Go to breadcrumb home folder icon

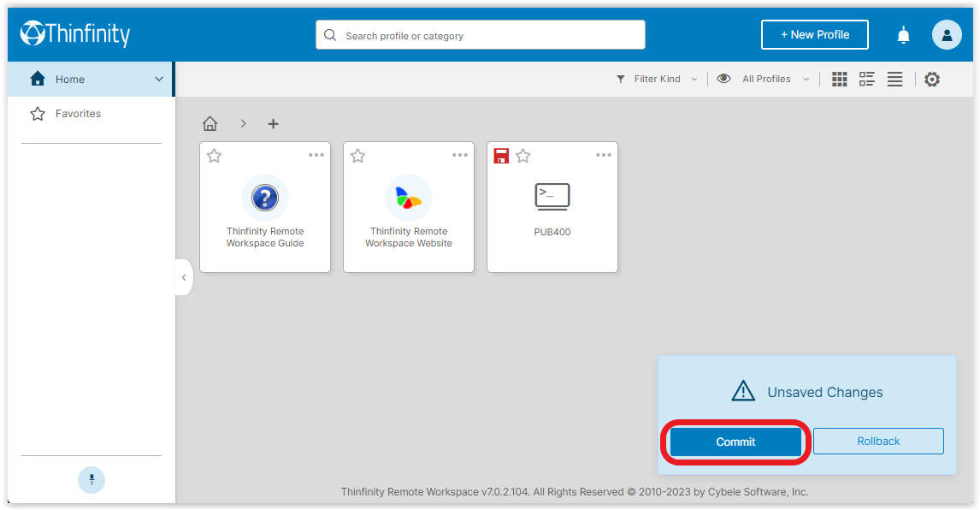point(210,123)
